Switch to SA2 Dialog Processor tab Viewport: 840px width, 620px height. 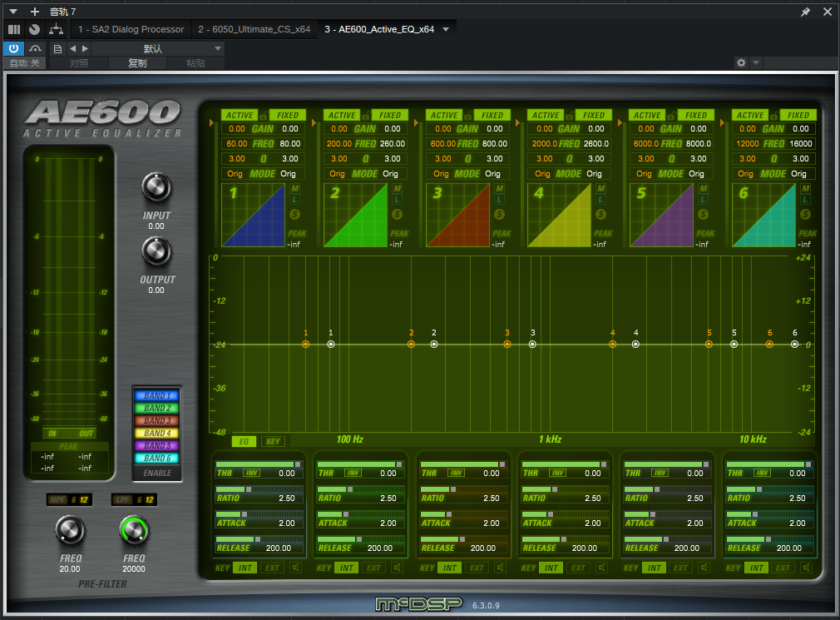(131, 29)
